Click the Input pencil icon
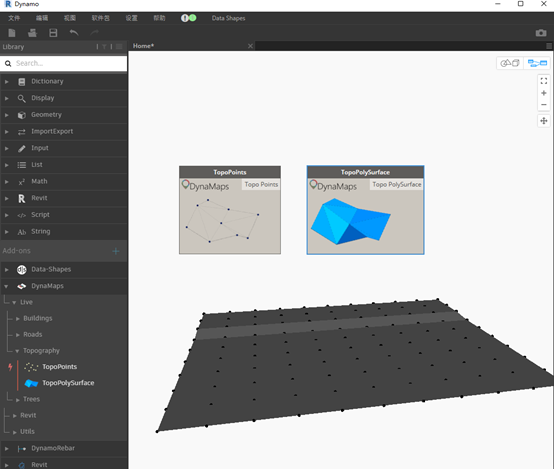Viewport: 554px width, 469px height. [22, 148]
